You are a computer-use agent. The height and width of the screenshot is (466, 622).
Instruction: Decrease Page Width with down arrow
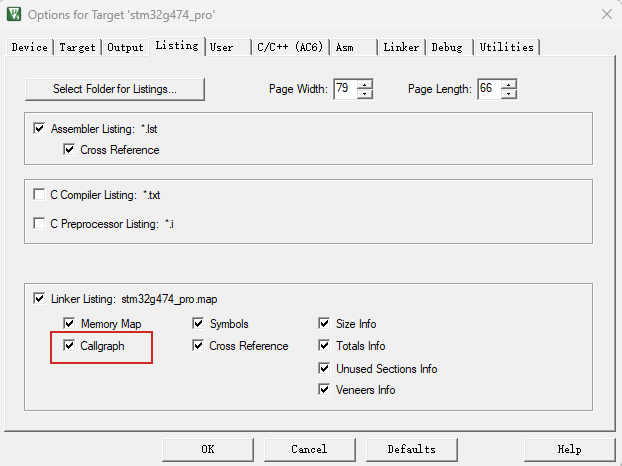[x=364, y=94]
